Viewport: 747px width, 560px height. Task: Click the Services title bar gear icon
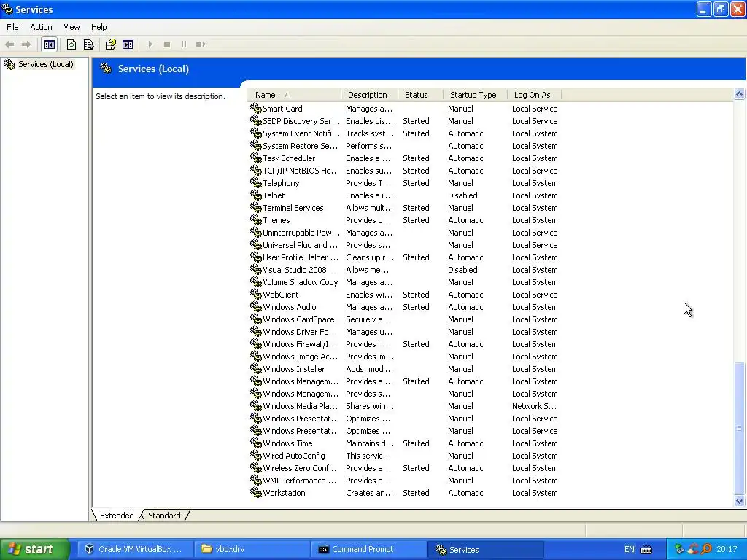[x=7, y=9]
